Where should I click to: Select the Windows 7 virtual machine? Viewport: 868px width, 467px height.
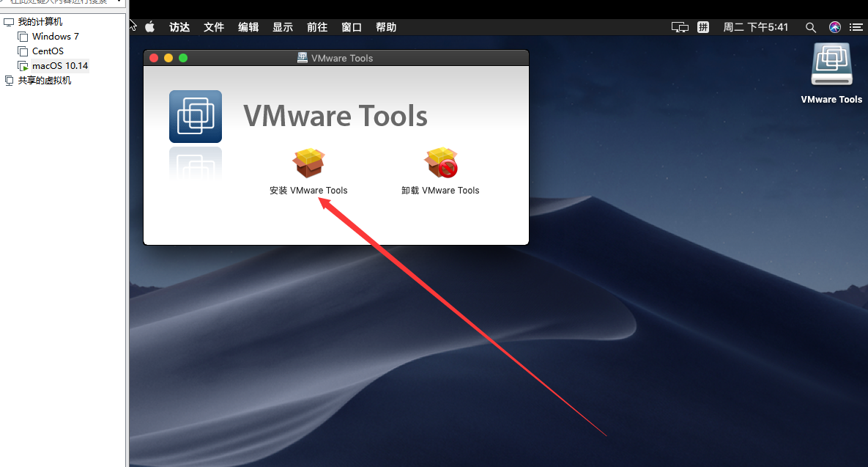tap(56, 36)
